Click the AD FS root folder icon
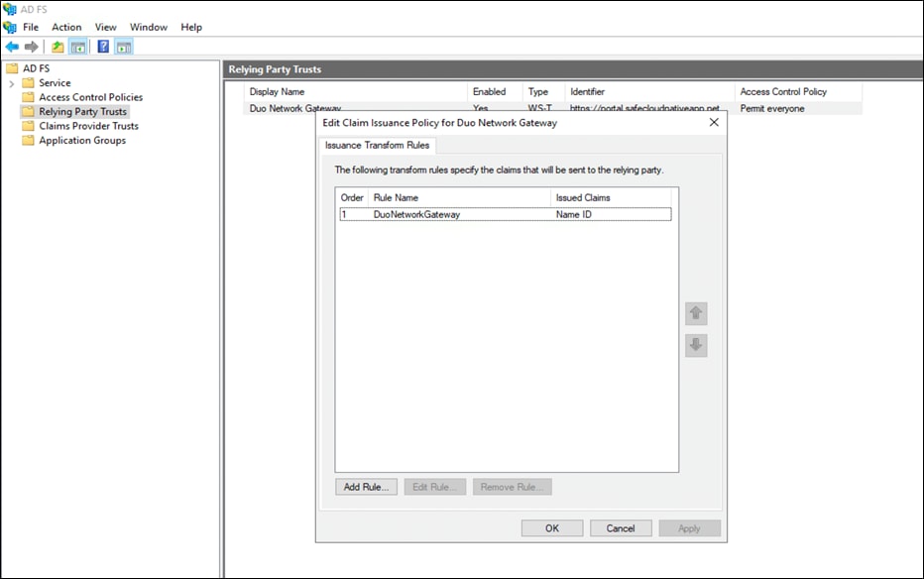 [12, 68]
